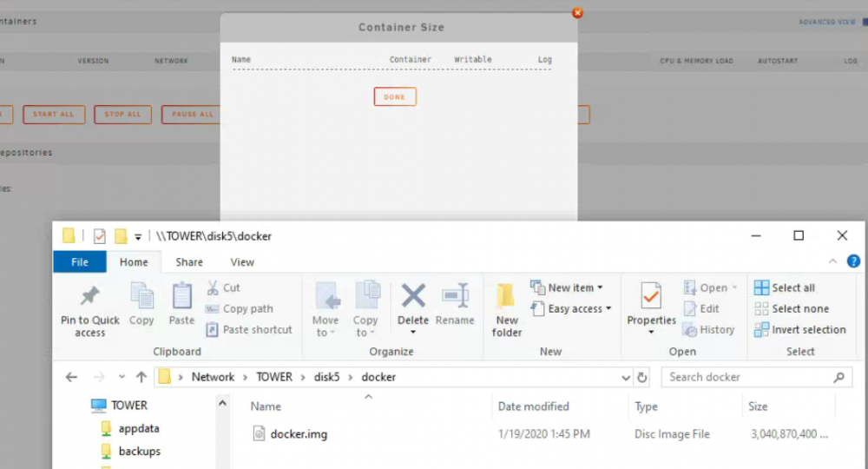Open the File tab

(x=80, y=262)
